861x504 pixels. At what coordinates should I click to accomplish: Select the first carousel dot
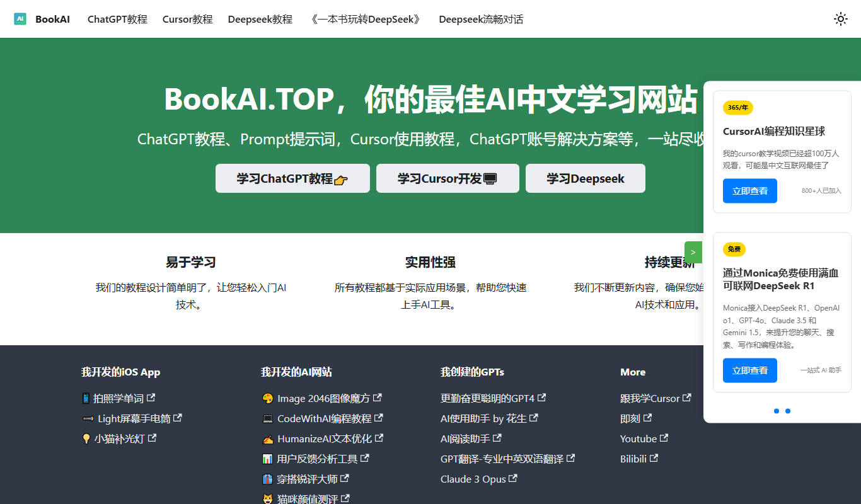click(777, 411)
